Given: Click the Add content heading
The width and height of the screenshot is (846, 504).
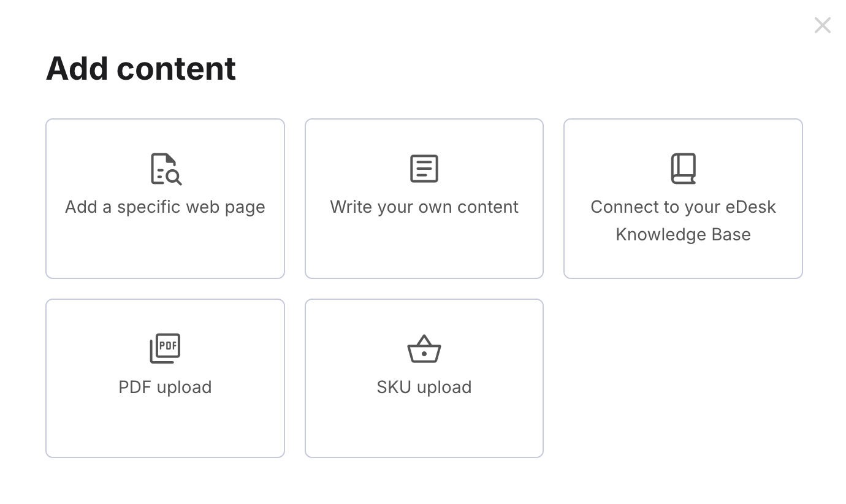Looking at the screenshot, I should [140, 68].
